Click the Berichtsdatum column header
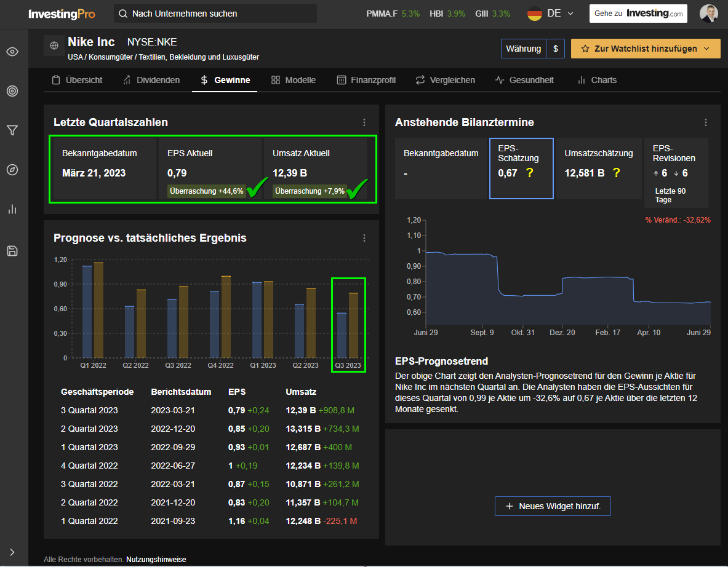The width and height of the screenshot is (728, 567). (181, 392)
